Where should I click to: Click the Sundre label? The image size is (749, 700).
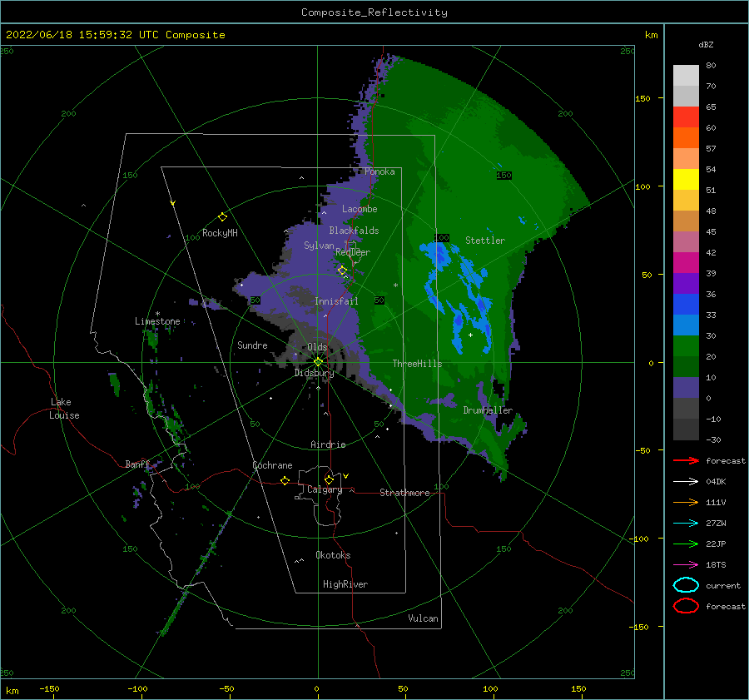pos(252,345)
